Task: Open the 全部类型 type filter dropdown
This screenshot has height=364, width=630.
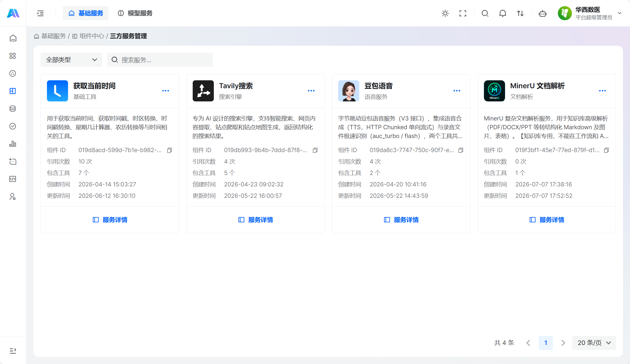Action: 71,60
